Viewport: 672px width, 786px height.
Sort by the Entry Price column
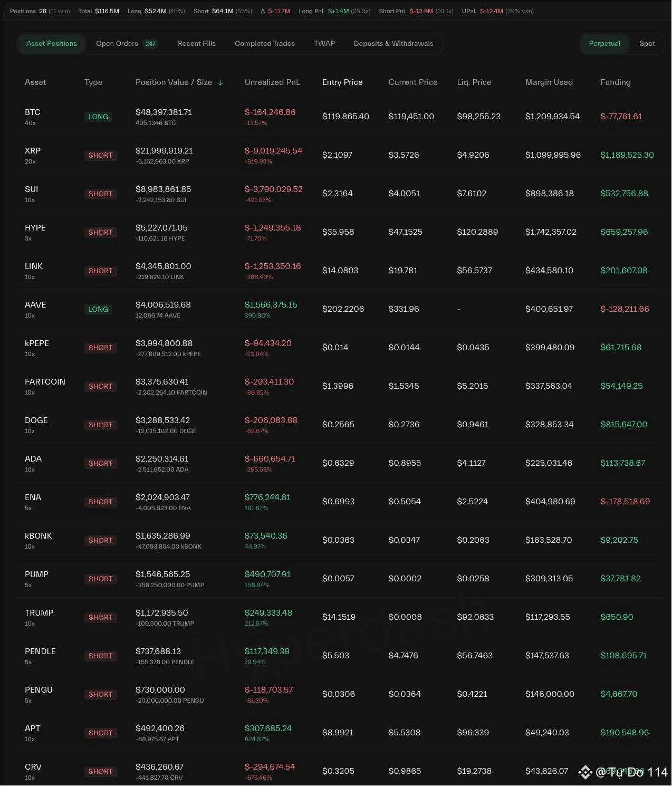[x=342, y=82]
